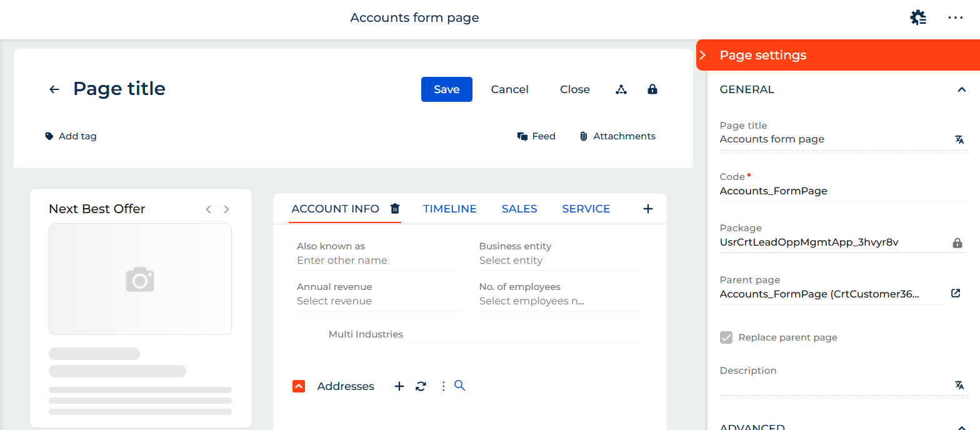This screenshot has width=980, height=430.
Task: Toggle Replace parent page checkbox
Action: 726,337
